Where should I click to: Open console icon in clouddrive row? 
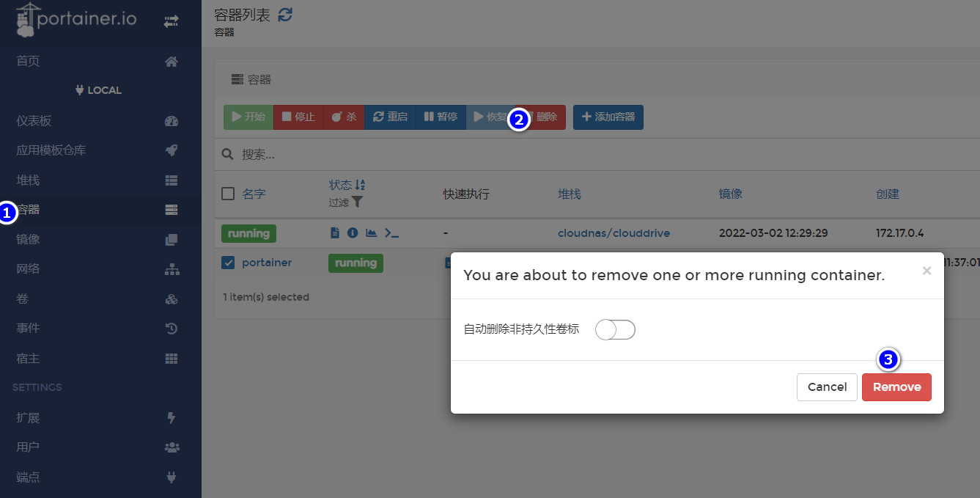point(392,233)
